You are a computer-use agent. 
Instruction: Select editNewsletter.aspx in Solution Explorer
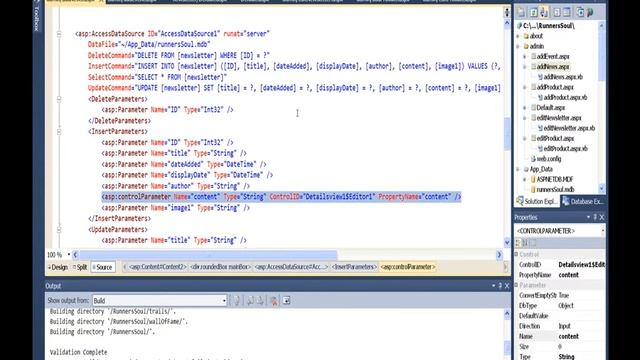pos(559,118)
